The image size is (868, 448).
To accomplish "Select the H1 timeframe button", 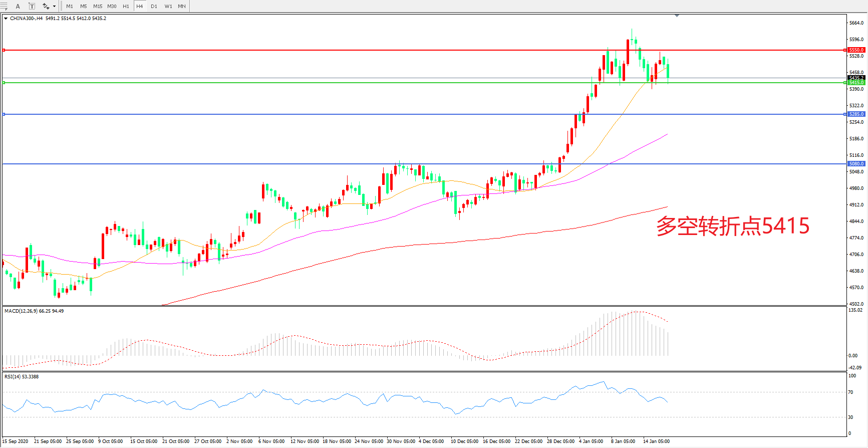I will [x=126, y=7].
